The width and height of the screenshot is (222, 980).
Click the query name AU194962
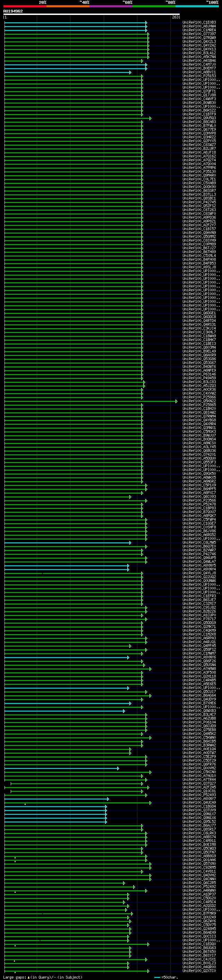tap(13, 11)
